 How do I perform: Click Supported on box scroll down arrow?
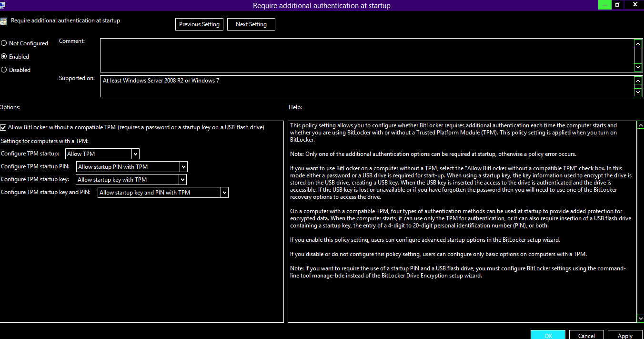638,92
